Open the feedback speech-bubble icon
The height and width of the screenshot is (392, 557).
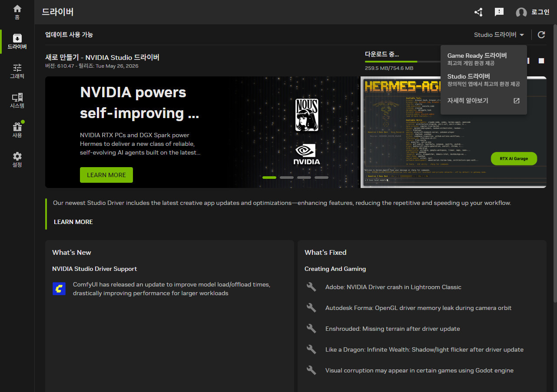[x=499, y=12]
